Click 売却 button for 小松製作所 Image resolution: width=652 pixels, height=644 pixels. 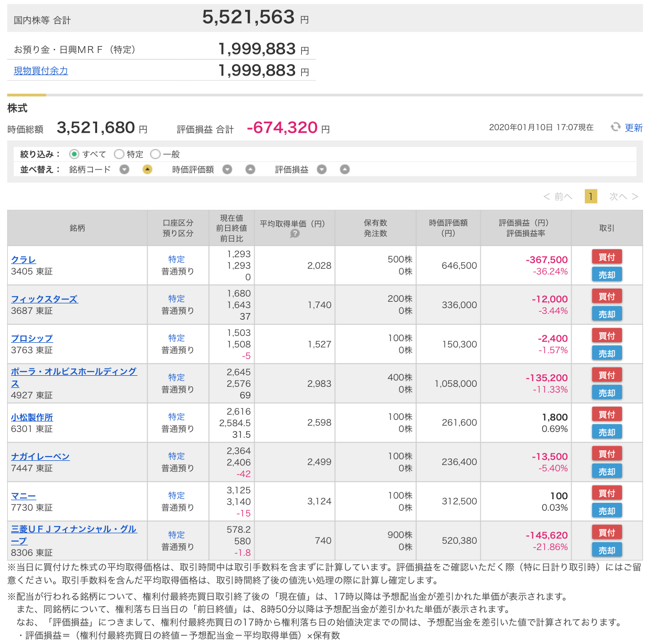[607, 432]
